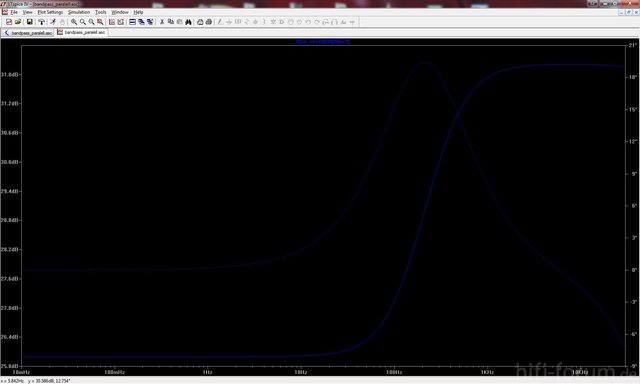The image size is (640, 384).
Task: Select the zoom-in magnifier tool
Action: pyautogui.click(x=74, y=22)
